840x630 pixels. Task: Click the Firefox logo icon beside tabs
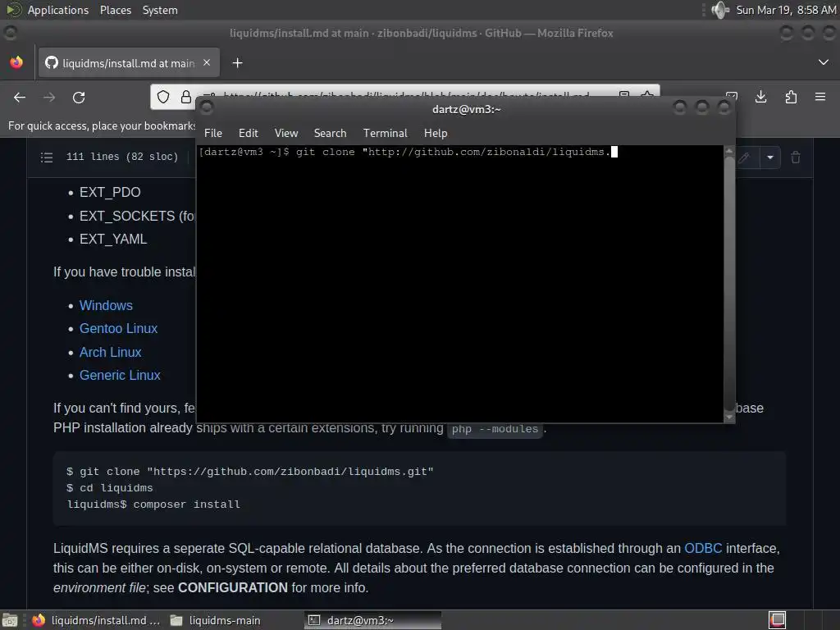tap(16, 62)
